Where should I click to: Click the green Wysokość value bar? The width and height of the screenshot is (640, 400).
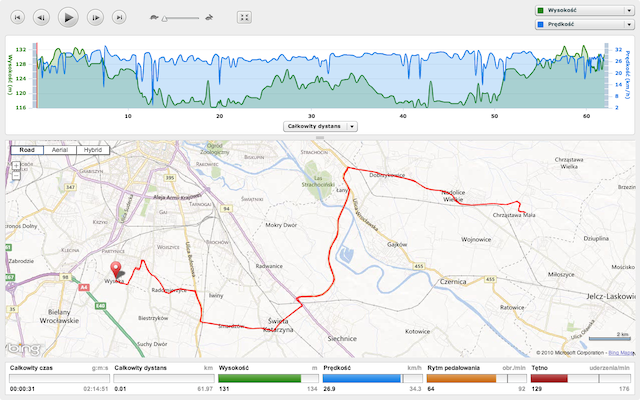coord(260,378)
